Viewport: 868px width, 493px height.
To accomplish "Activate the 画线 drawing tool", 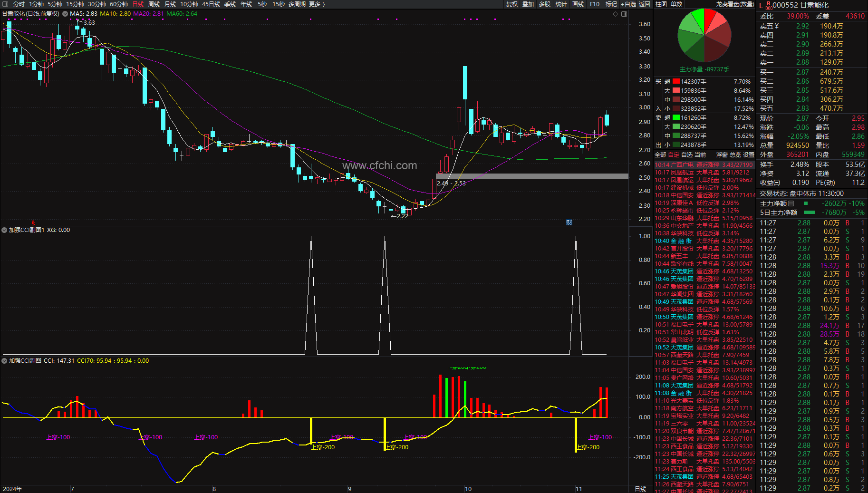I will click(x=578, y=4).
